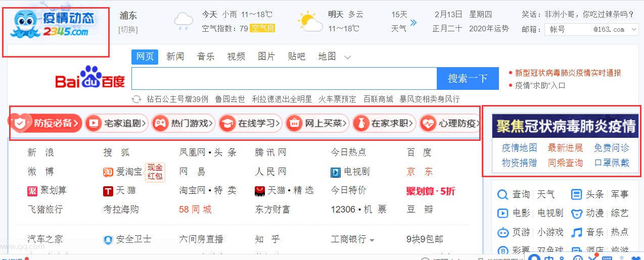Open the 疫情地图 link

[x=519, y=148]
